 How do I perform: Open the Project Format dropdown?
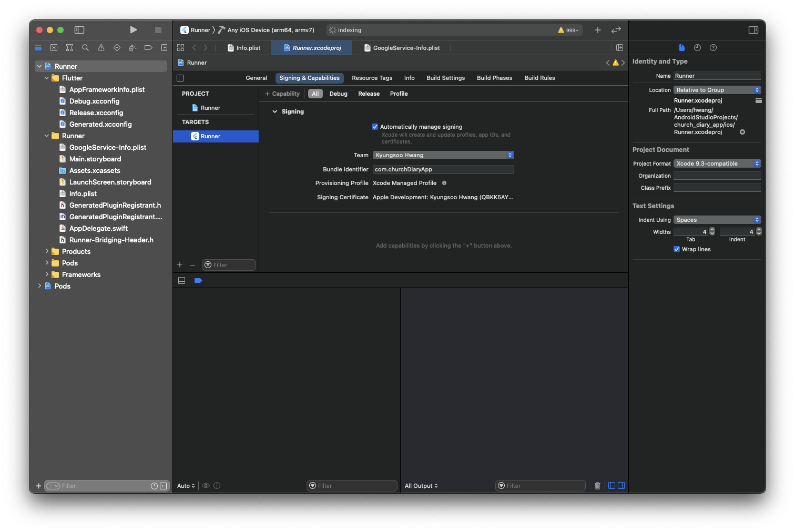click(x=717, y=163)
